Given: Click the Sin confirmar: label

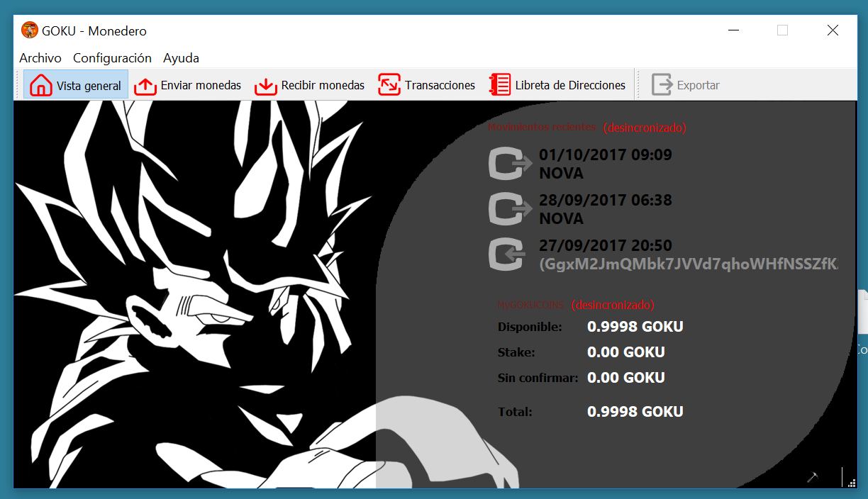Looking at the screenshot, I should point(538,378).
